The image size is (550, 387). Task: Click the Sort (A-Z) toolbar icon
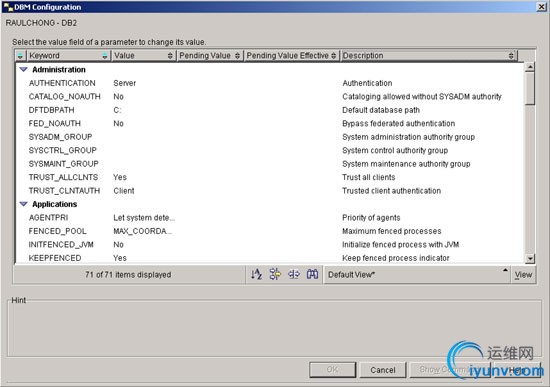256,274
